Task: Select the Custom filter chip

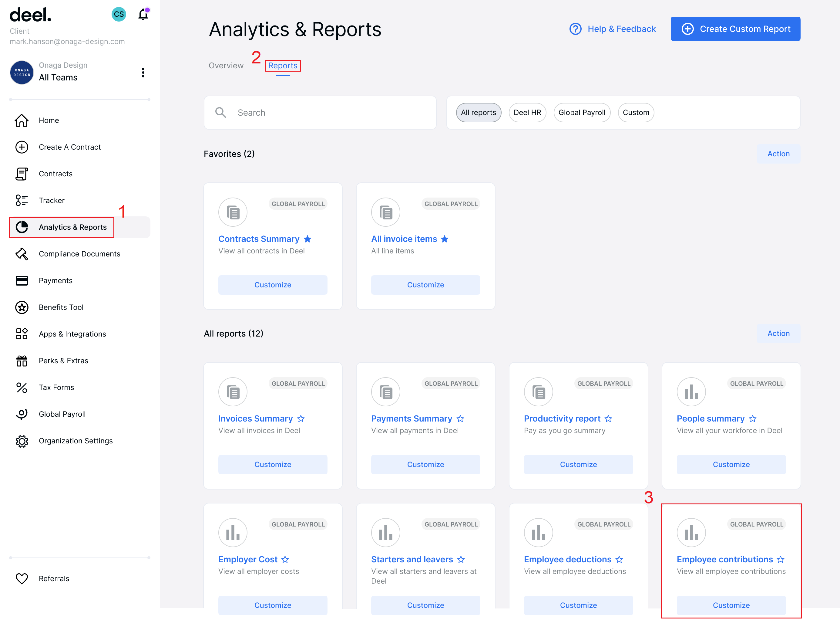Action: point(636,113)
